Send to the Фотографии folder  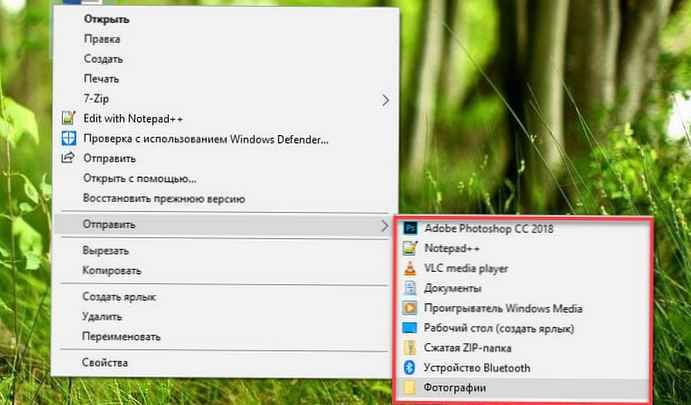455,388
